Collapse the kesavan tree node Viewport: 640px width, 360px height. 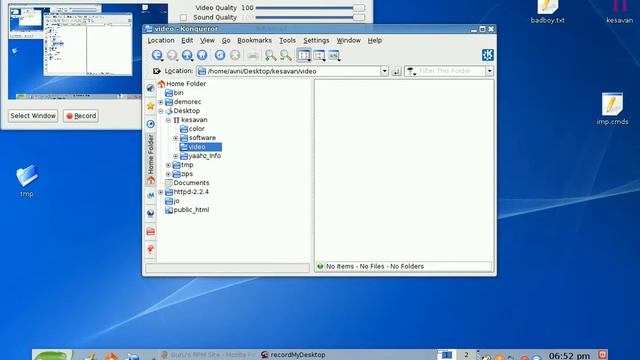(168, 120)
